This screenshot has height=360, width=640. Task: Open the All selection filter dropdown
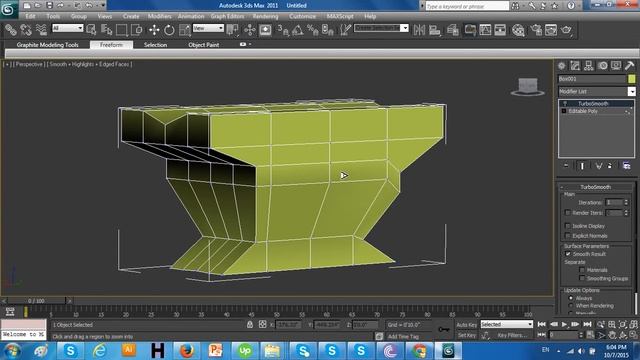(68, 28)
